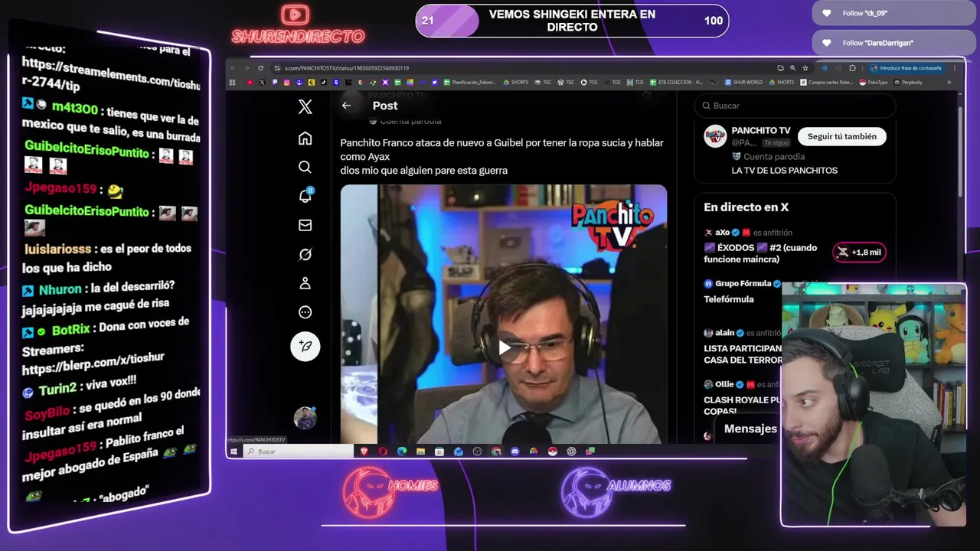
Task: Open Brave browser on the taskbar
Action: (x=364, y=452)
